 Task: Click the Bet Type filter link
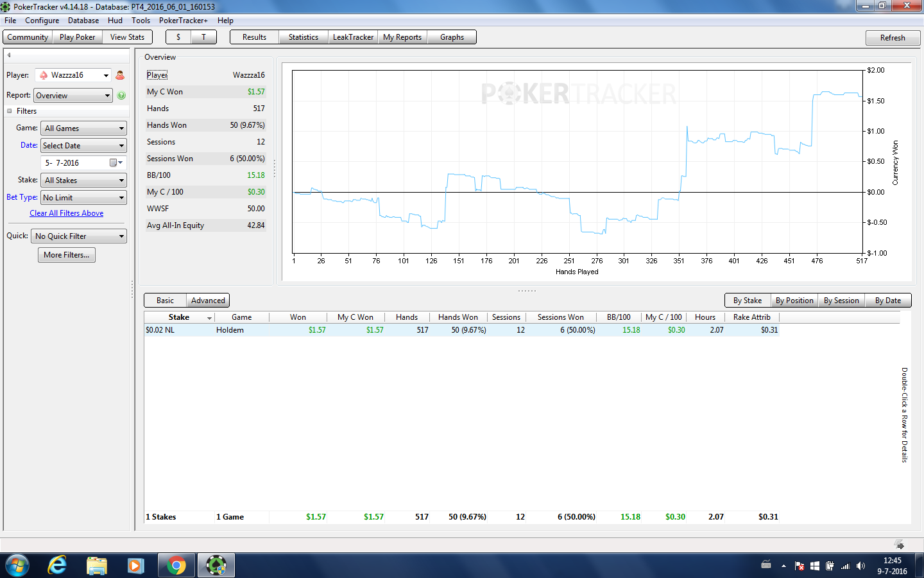point(22,197)
